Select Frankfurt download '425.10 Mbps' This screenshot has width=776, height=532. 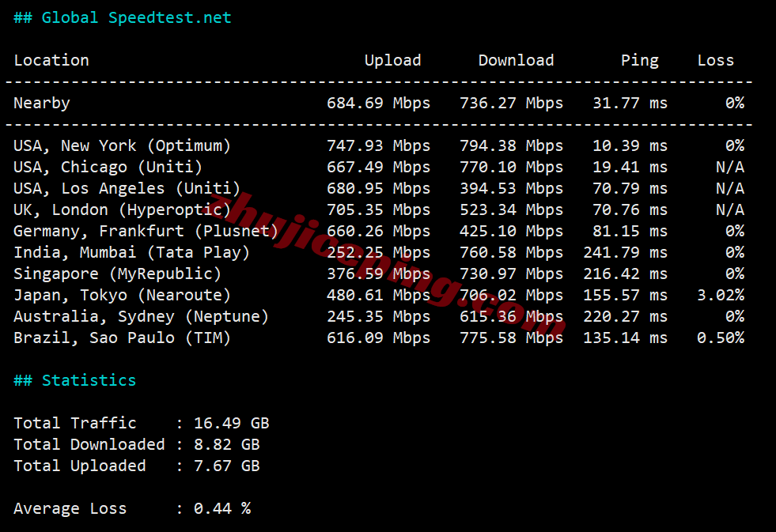[x=511, y=231]
